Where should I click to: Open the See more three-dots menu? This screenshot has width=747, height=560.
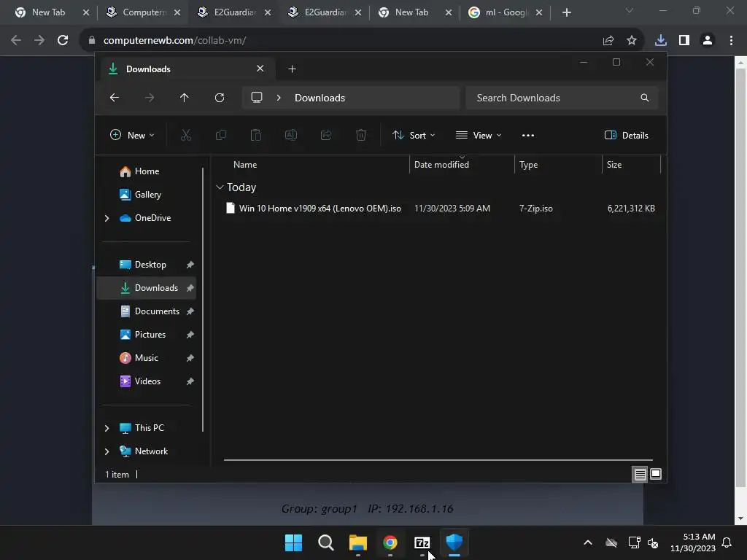click(x=528, y=135)
